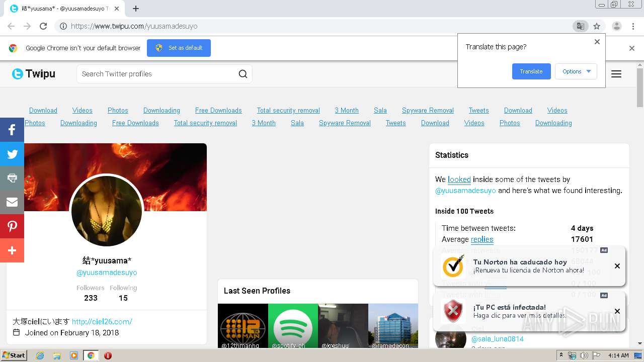
Task: Click the 3 Month link in second row
Action: coord(264,123)
